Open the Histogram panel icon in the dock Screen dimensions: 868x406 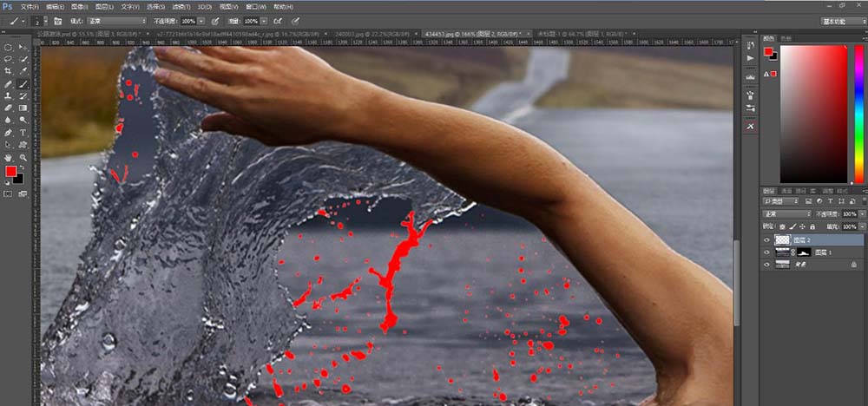coord(750,77)
